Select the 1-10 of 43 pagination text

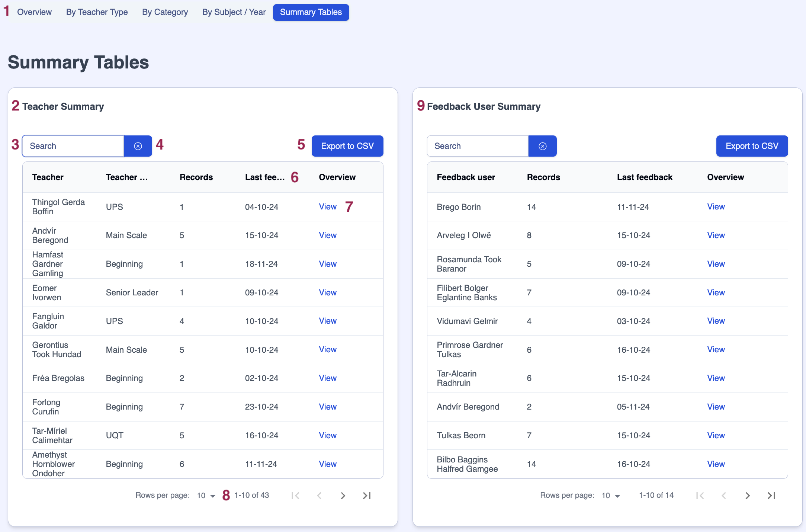(251, 496)
